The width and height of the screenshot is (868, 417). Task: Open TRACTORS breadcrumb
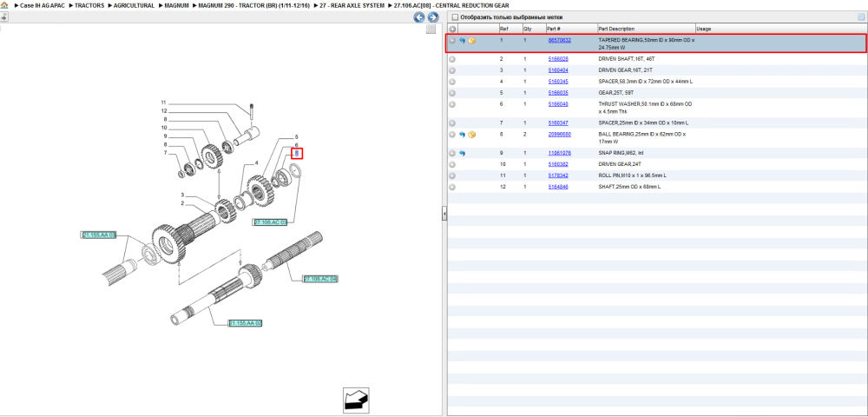click(89, 5)
